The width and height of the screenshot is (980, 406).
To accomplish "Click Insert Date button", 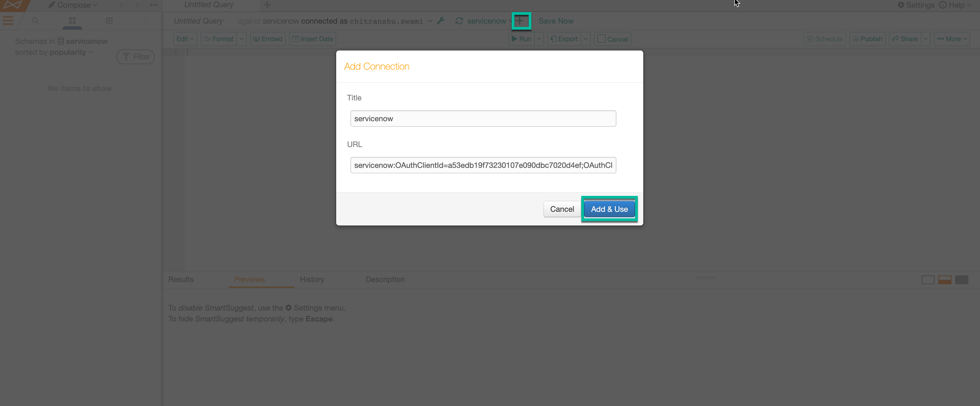I will pos(312,39).
